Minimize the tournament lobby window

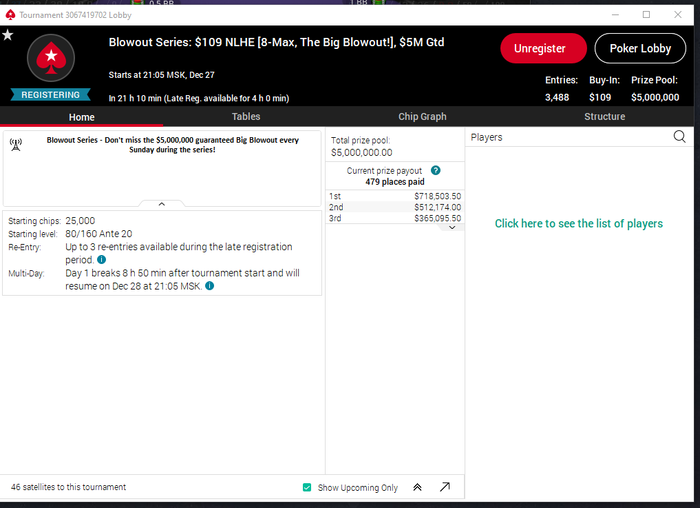click(x=615, y=15)
